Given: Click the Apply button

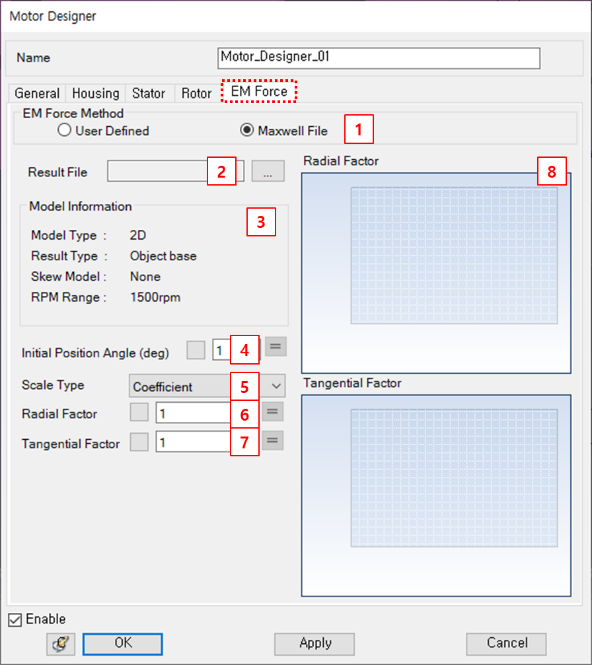Looking at the screenshot, I should point(314,644).
